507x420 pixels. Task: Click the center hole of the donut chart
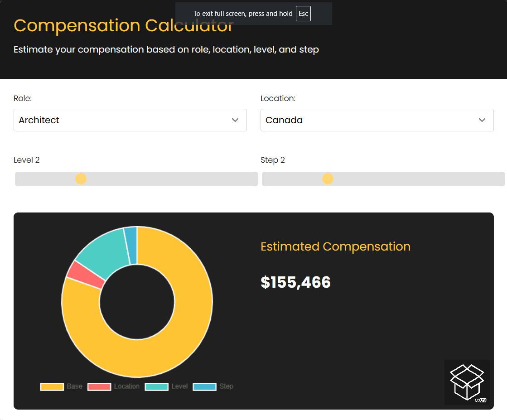tap(137, 301)
